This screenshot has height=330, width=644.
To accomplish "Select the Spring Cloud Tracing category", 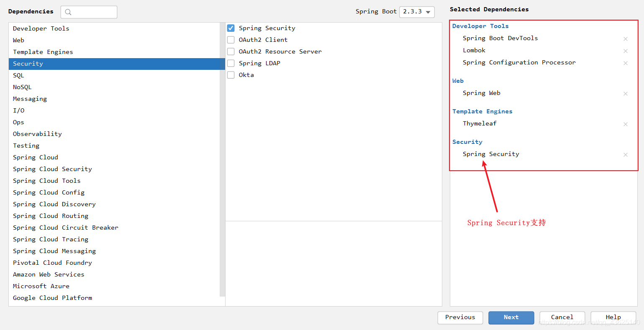I will [x=114, y=239].
